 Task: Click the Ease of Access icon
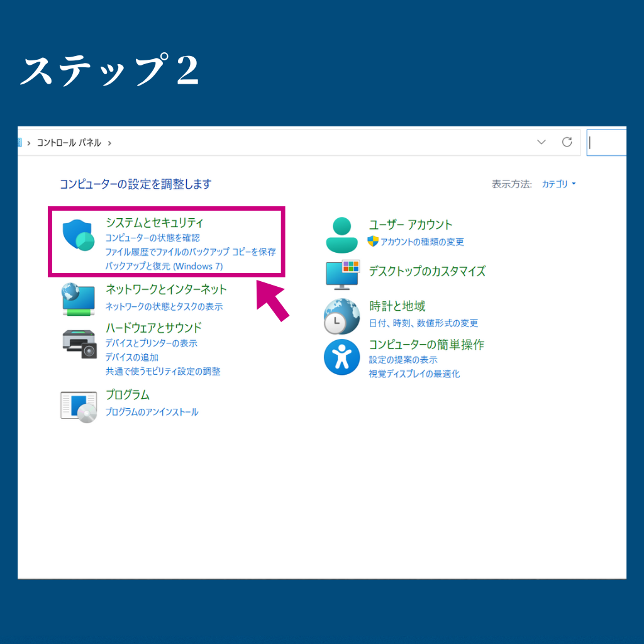(x=341, y=357)
